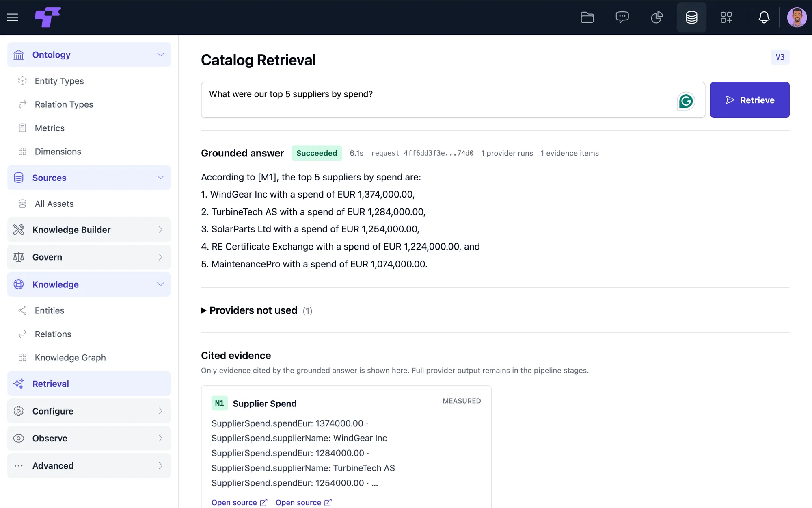
Task: Collapse the Sources section chevron
Action: tap(160, 178)
